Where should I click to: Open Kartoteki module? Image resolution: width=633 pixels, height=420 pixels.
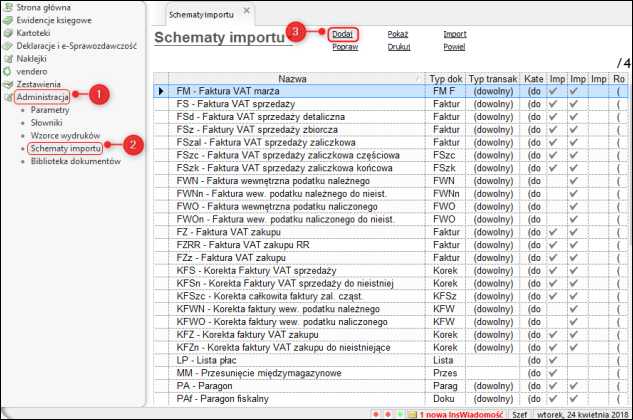(x=33, y=33)
